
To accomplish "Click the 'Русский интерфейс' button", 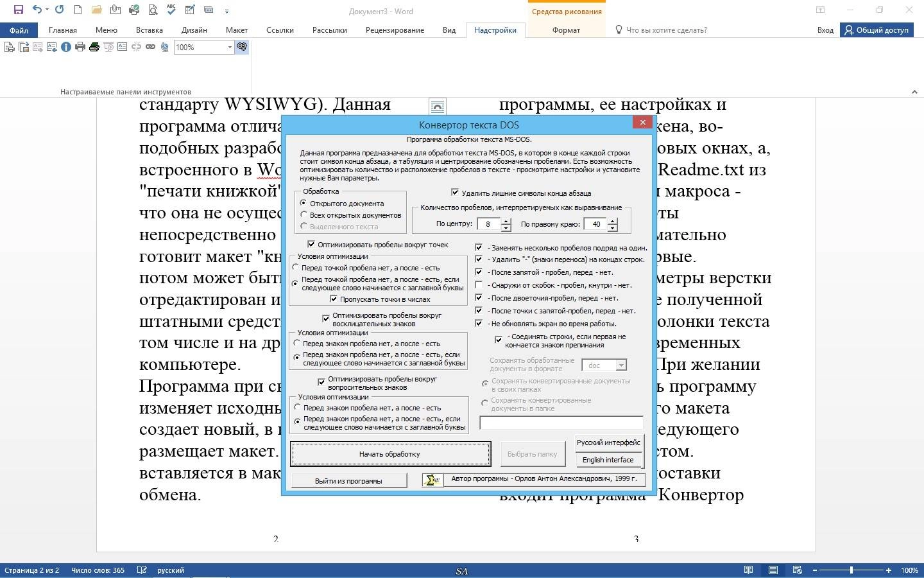I will (x=608, y=442).
